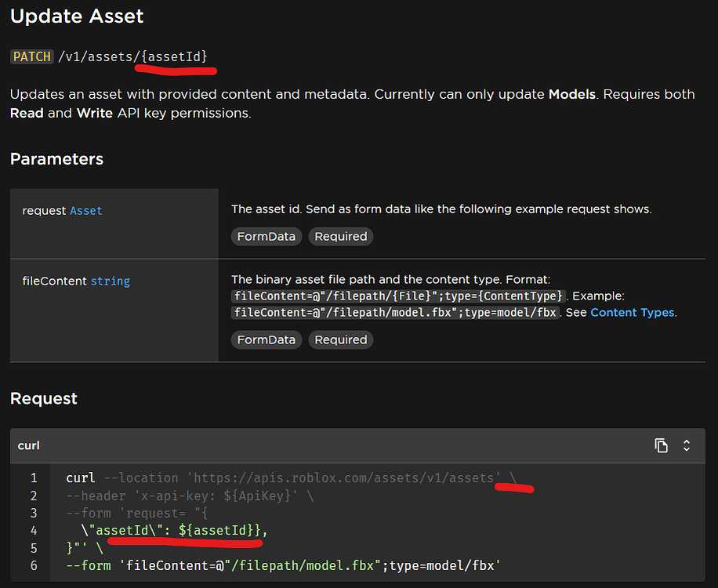Viewport: 718px width, 588px height.
Task: Click the /v1/assets/{assetId} endpoint path
Action: (133, 56)
